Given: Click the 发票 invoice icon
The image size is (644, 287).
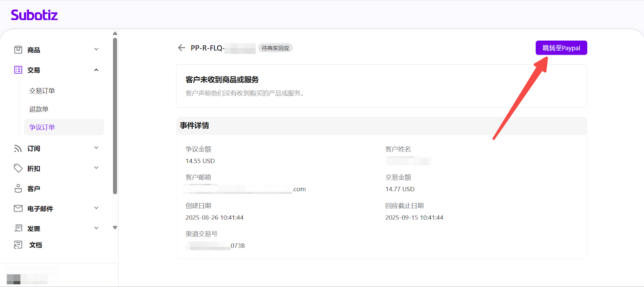Looking at the screenshot, I should click(18, 228).
